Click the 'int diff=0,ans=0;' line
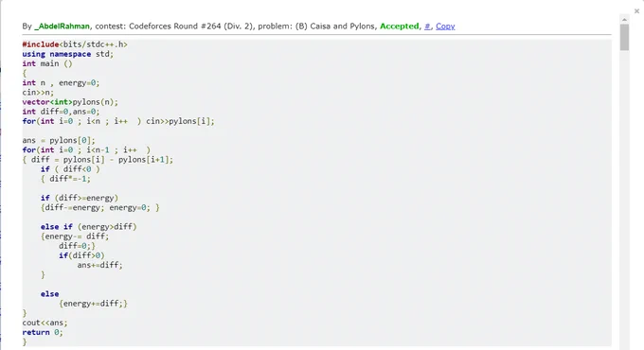The width and height of the screenshot is (644, 350). [61, 112]
